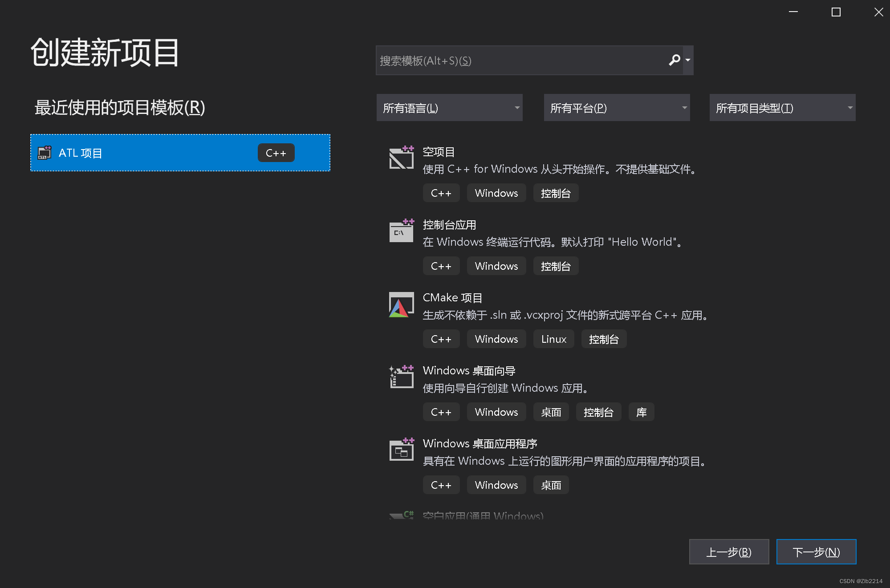
Task: Click the Windows 桌面应用程序 template icon
Action: (401, 450)
